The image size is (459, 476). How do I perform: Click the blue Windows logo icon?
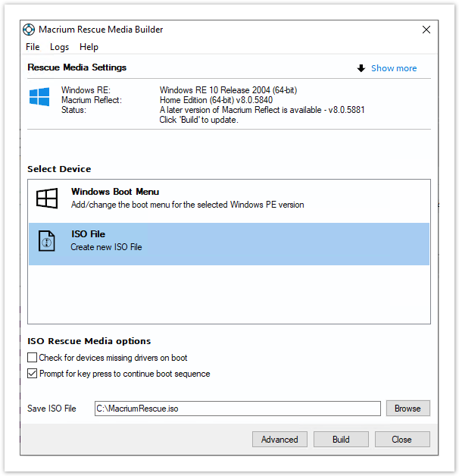click(x=39, y=96)
